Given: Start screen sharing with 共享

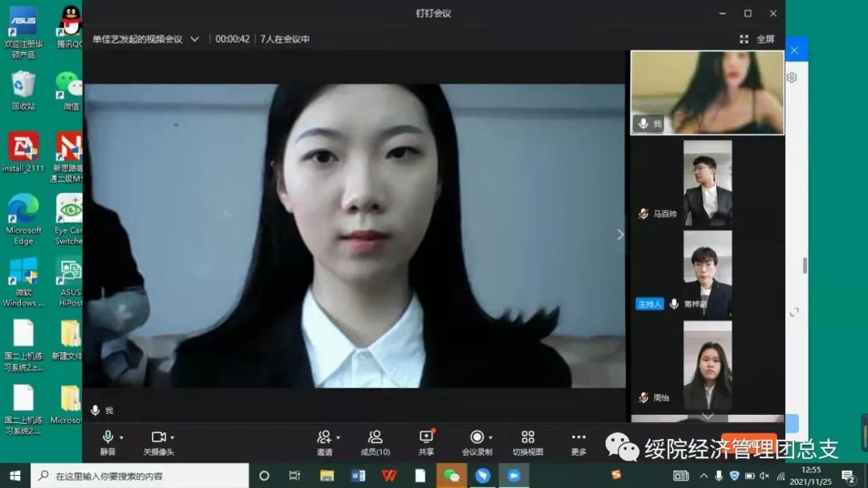Looking at the screenshot, I should tap(426, 442).
